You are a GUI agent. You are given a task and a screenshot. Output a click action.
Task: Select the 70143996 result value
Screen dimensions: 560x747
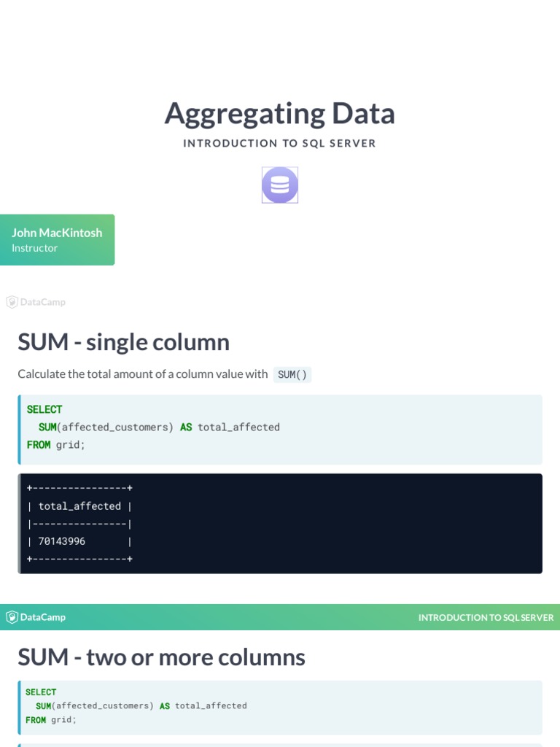(62, 541)
